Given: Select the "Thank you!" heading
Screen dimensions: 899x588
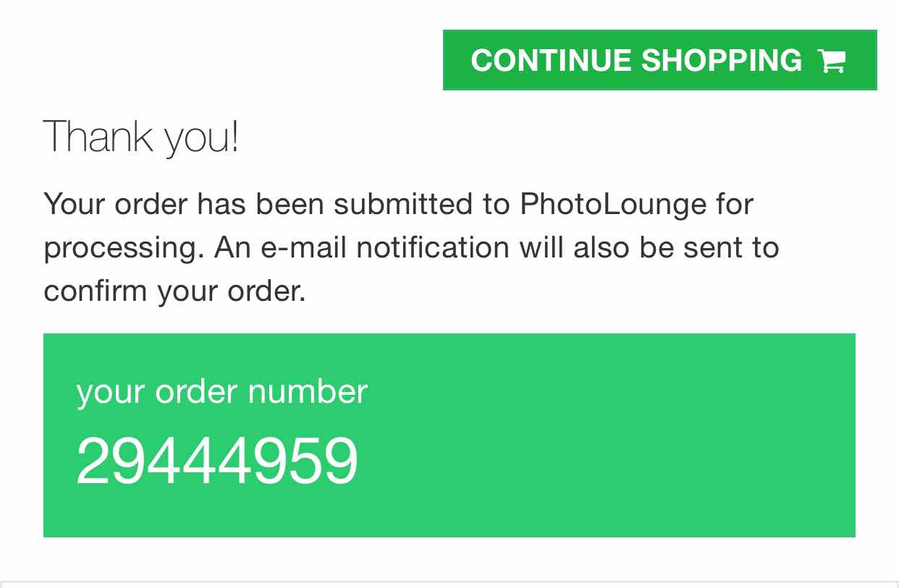Looking at the screenshot, I should (x=141, y=137).
